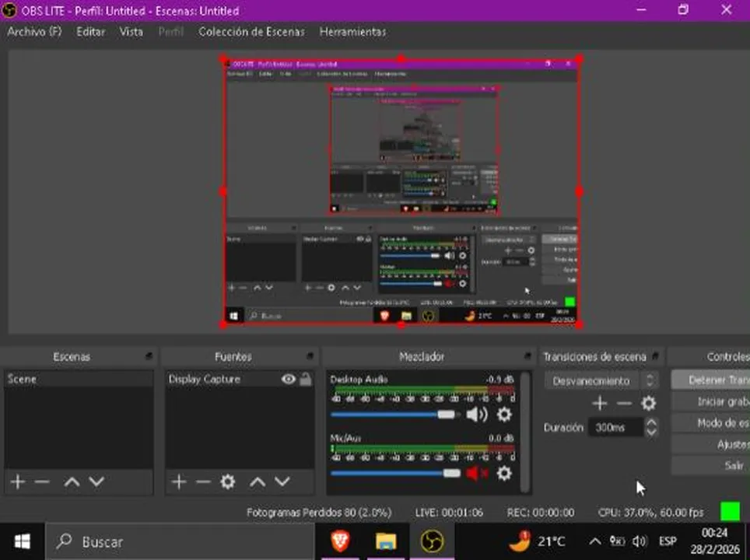The height and width of the screenshot is (560, 750).
Task: Adjust the Mic/Aux volume slider
Action: [x=395, y=473]
